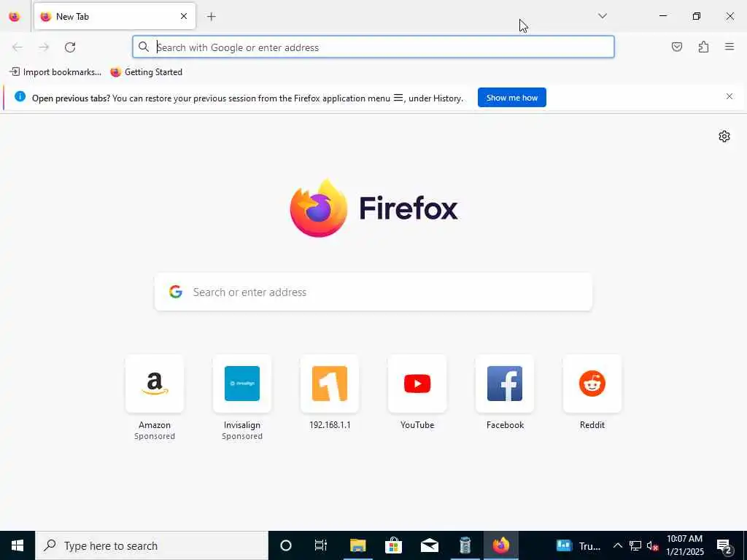Viewport: 747px width, 560px height.
Task: Open the Tru... toolbar item on taskbar
Action: tap(578, 545)
